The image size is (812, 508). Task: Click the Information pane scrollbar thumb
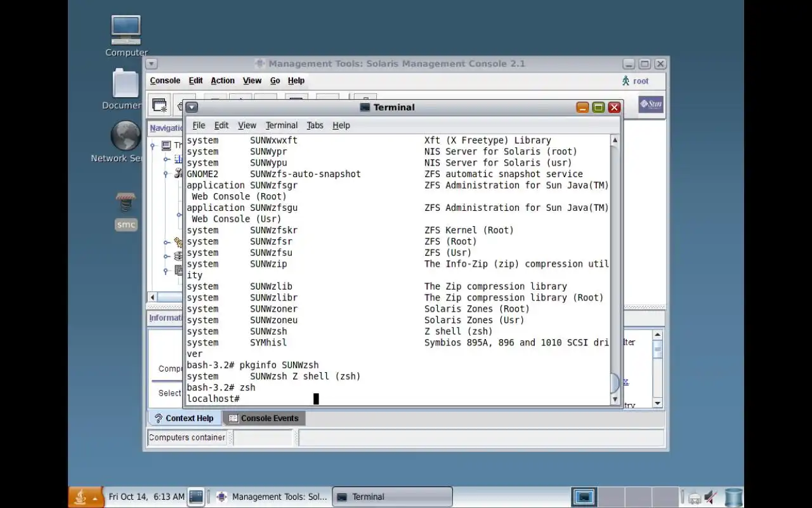tap(658, 349)
